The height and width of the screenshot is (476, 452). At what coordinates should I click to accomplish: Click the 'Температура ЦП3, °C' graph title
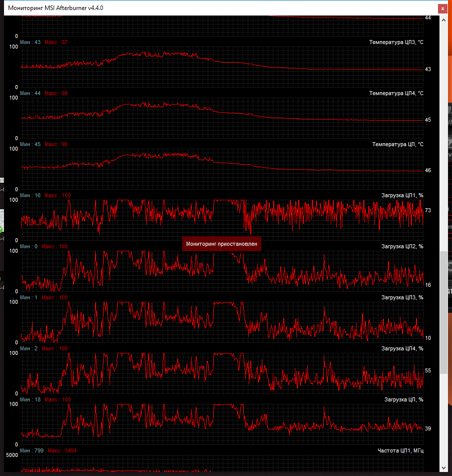[396, 42]
